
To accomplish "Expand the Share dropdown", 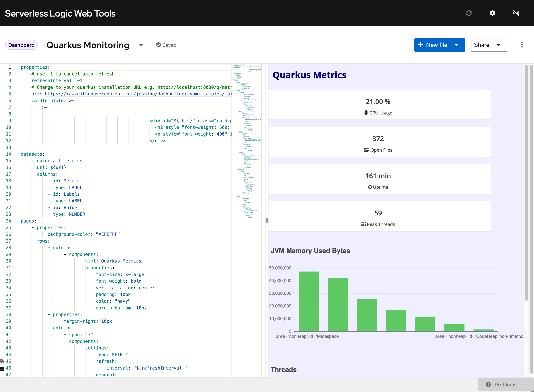I will (x=498, y=45).
